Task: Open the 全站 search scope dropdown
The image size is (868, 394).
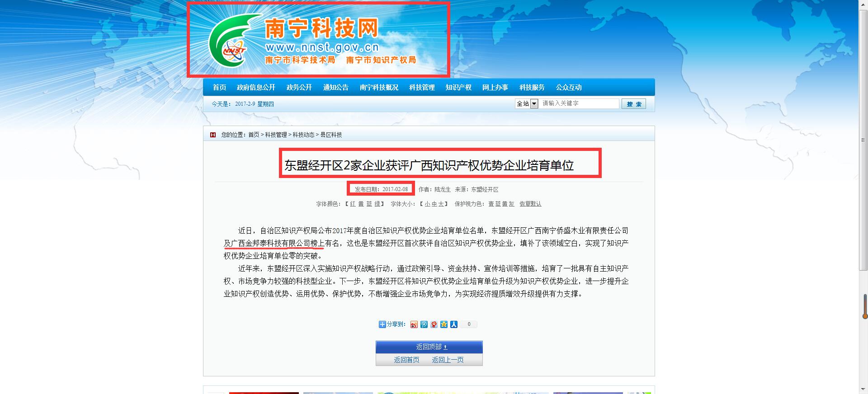Action: (x=534, y=104)
